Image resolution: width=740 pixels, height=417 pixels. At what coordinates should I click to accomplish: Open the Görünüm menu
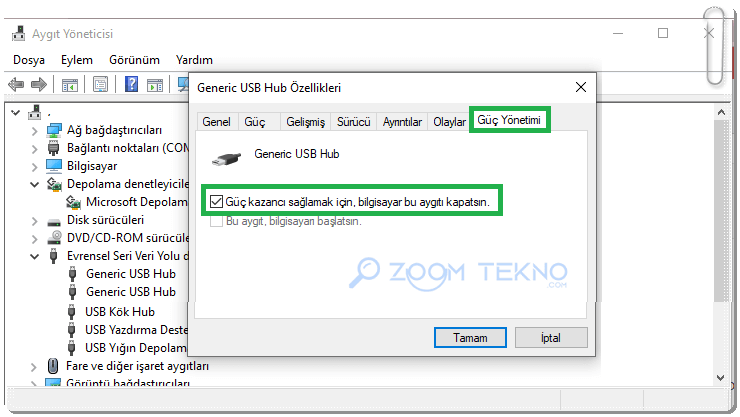coord(134,60)
